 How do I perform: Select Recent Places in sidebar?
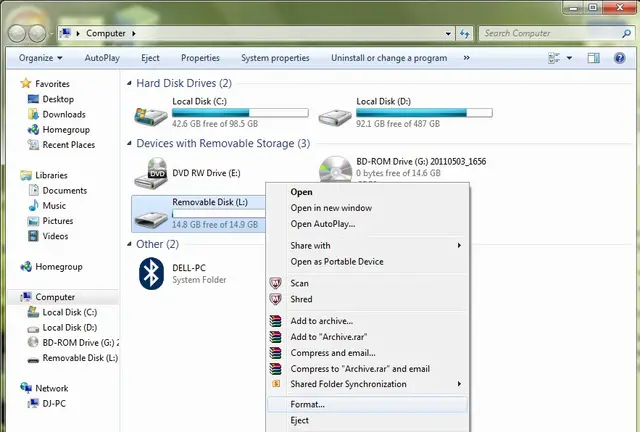coord(69,145)
